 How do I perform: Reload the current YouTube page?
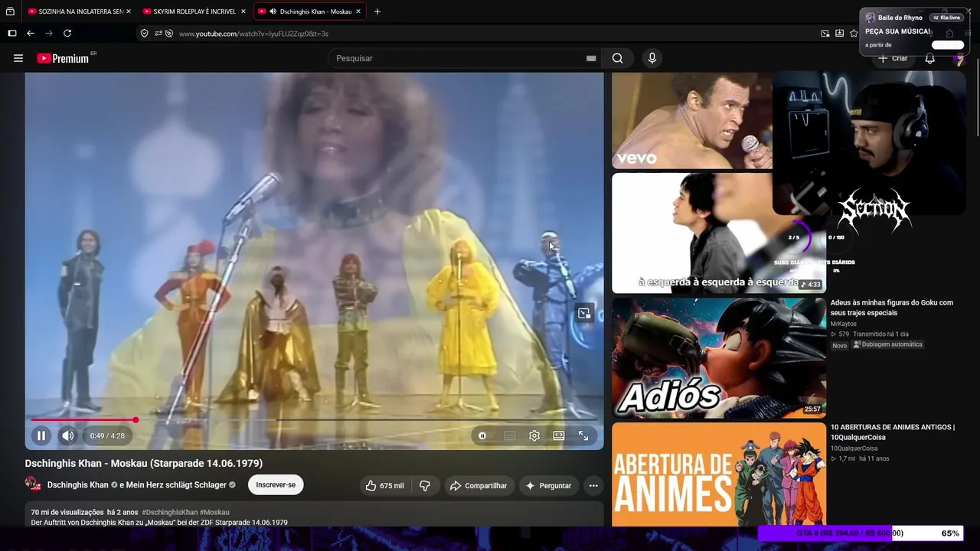[x=67, y=34]
